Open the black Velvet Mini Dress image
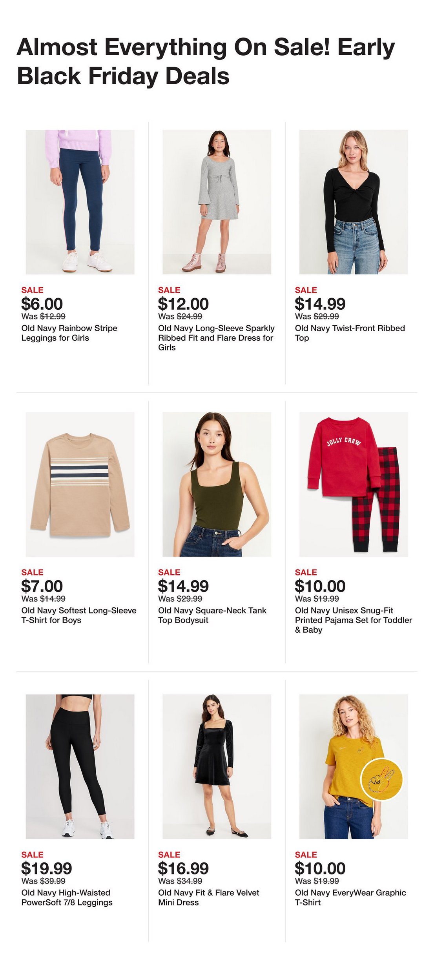 coord(217,767)
